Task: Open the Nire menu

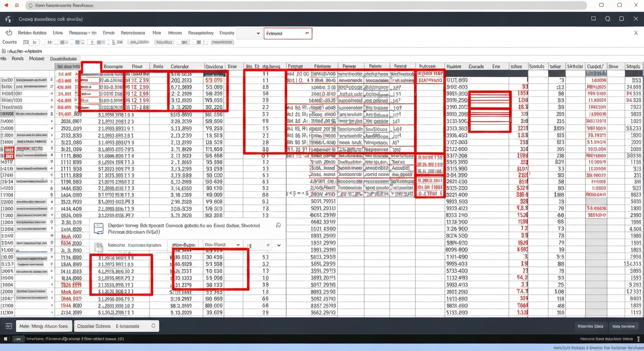Action: tap(157, 33)
